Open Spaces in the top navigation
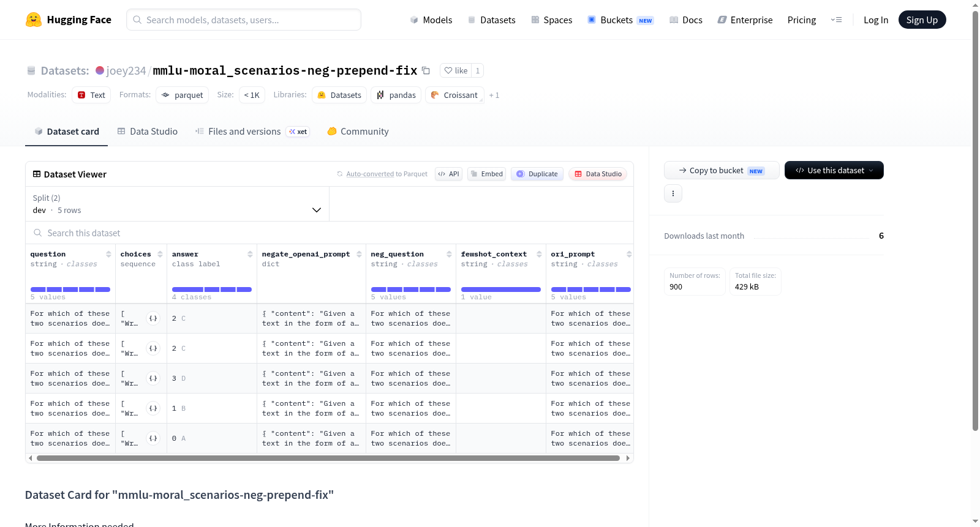 point(552,20)
